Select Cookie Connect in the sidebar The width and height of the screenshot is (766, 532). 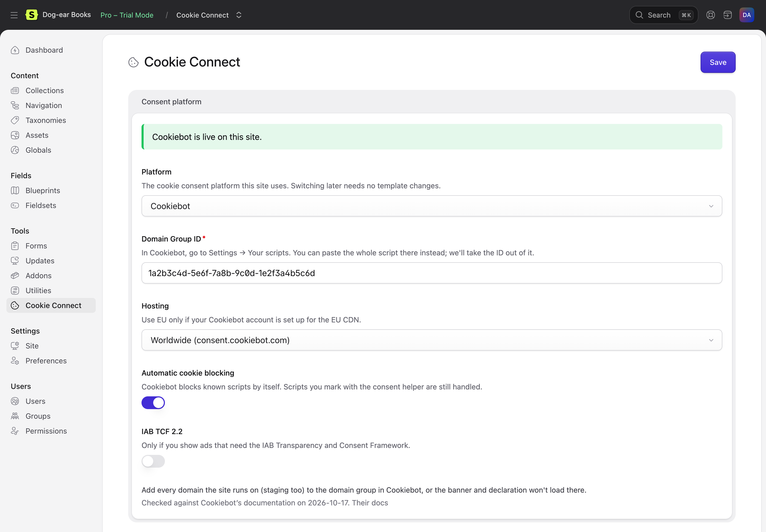tap(51, 305)
